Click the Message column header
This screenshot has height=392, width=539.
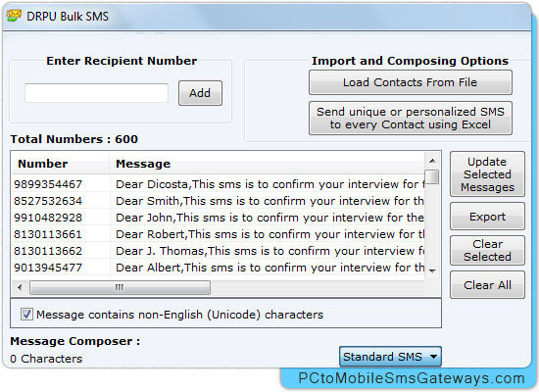pyautogui.click(x=268, y=164)
